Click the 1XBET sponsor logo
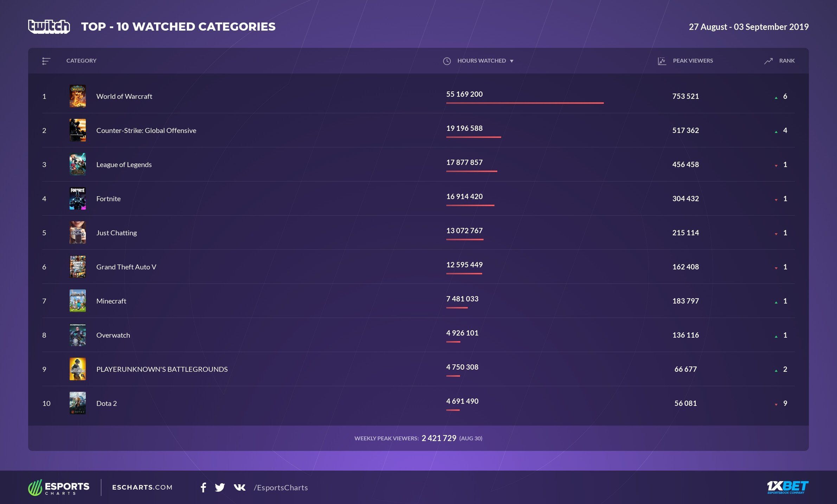The width and height of the screenshot is (837, 504). (x=787, y=487)
